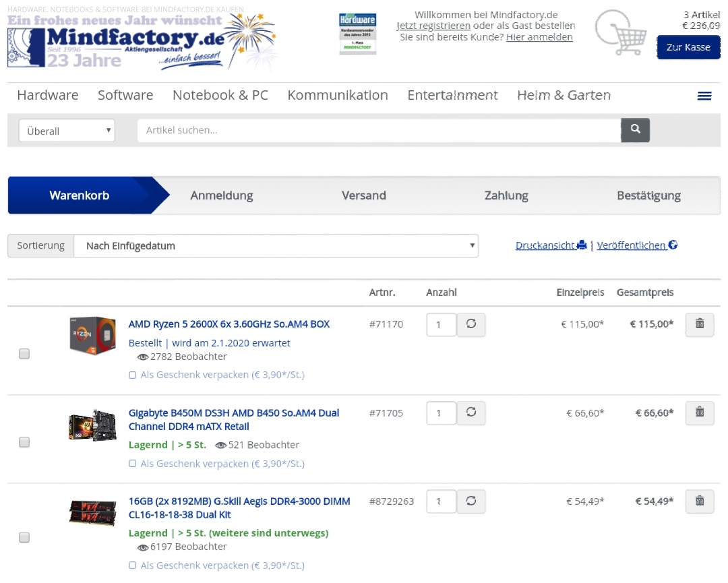Viewport: 728px width, 583px height.
Task: Open 16GB G.Skill Aegis DDR4-3000 product link
Action: pos(239,508)
